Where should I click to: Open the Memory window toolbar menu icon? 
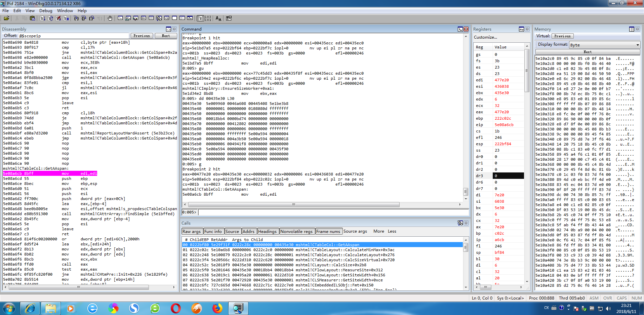(x=632, y=29)
